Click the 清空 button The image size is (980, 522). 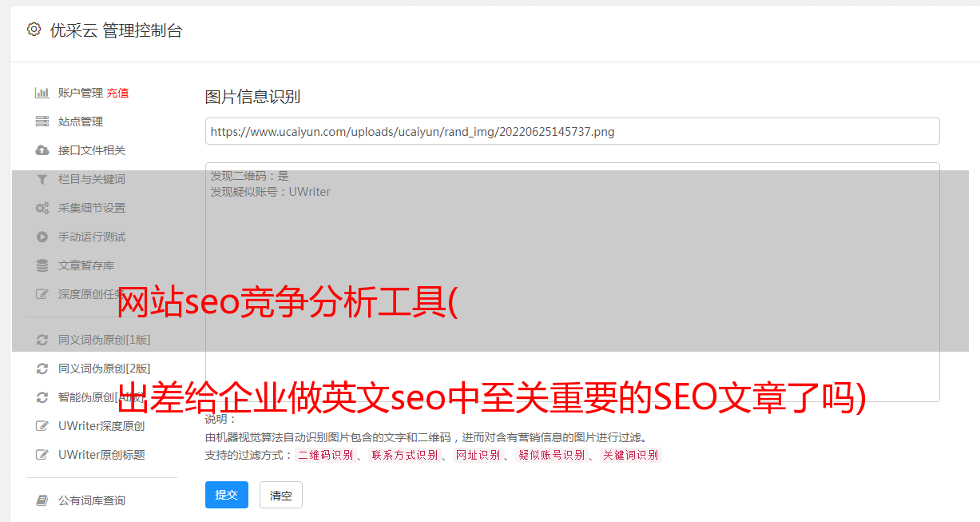[281, 496]
